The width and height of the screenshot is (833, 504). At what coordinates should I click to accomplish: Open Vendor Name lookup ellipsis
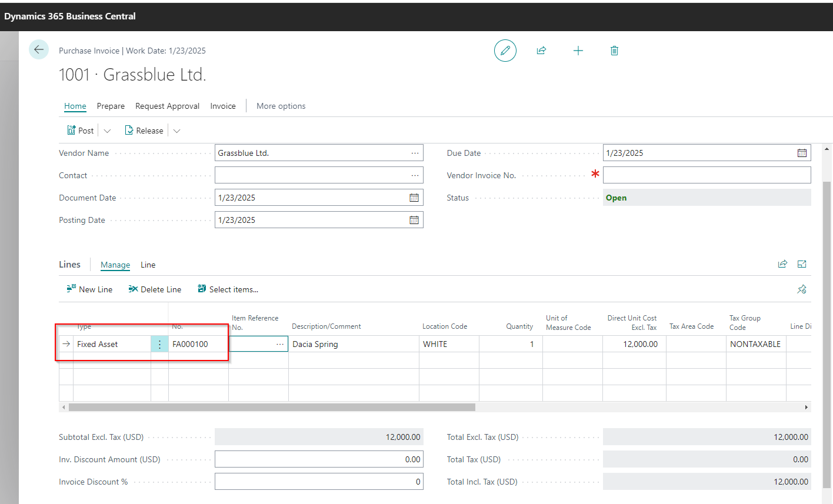[415, 153]
